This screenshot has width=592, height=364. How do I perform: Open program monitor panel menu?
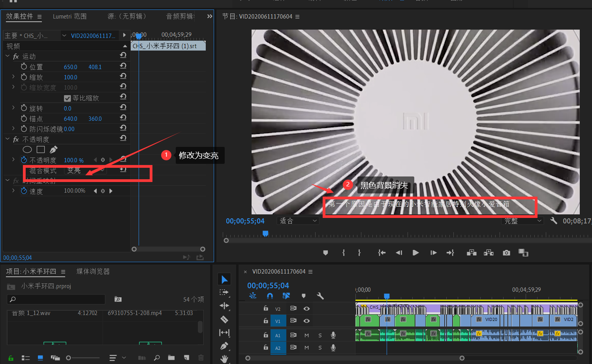point(297,17)
